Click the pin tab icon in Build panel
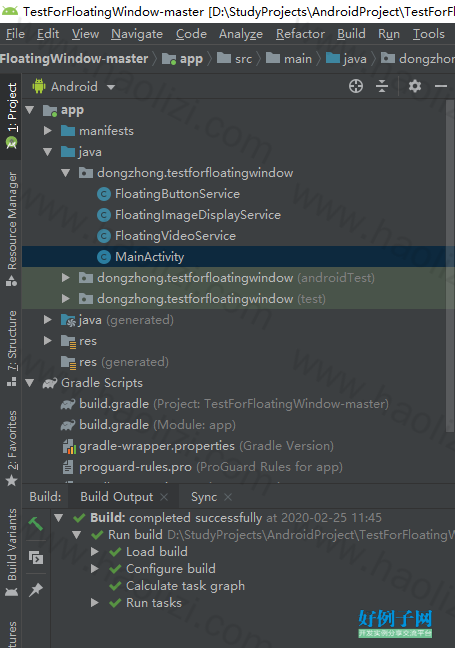455x648 pixels. 36,590
